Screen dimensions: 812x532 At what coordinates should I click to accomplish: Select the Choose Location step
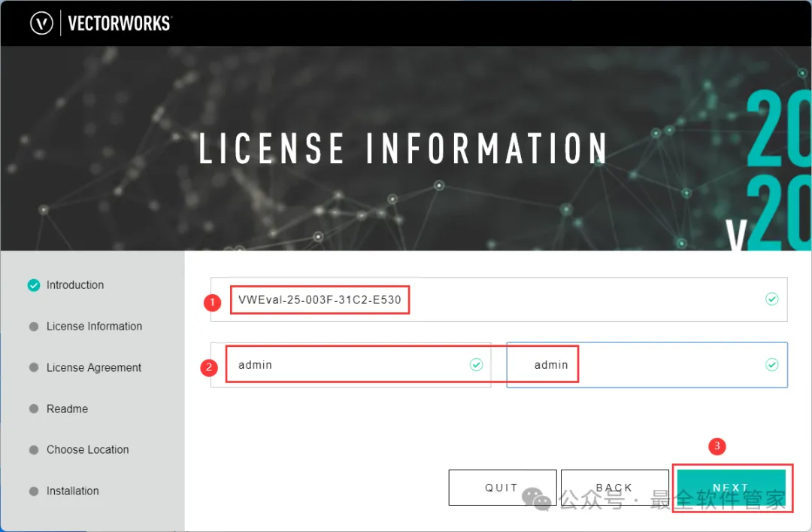[x=79, y=449]
